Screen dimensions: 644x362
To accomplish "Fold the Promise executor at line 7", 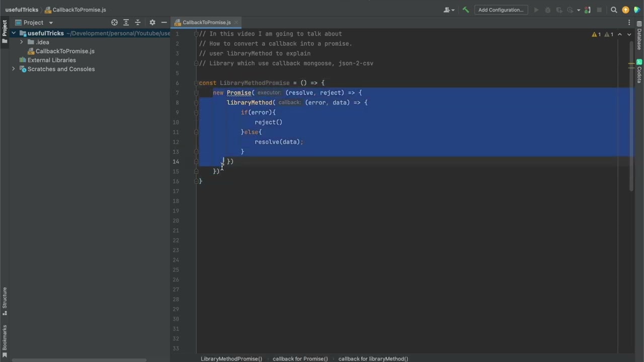I will 196,93.
